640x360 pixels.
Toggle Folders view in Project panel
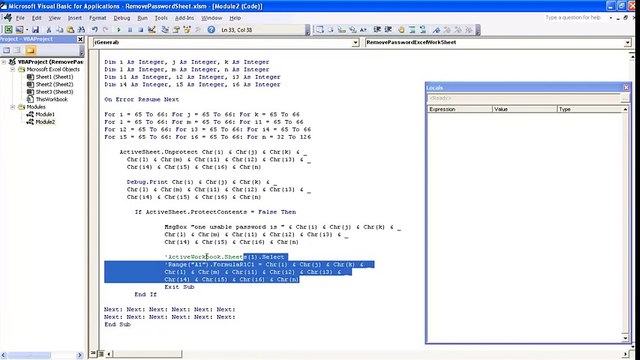point(30,50)
